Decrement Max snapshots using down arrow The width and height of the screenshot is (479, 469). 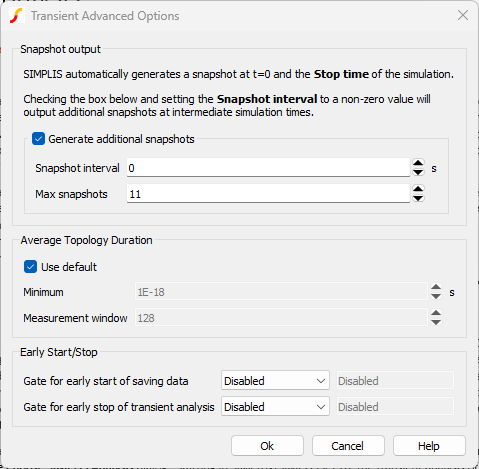(x=418, y=198)
